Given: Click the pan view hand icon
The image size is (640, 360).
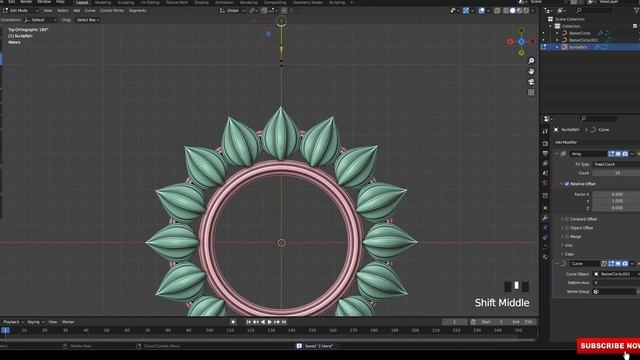Looking at the screenshot, I should click(531, 71).
